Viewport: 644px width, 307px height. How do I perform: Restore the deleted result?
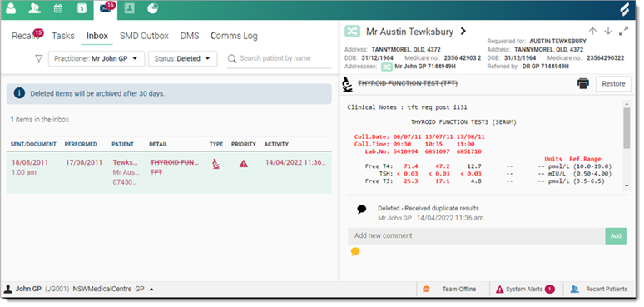tap(613, 84)
